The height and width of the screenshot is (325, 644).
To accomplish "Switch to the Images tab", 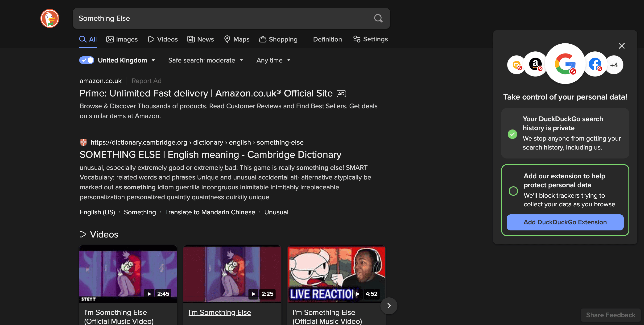I will 122,39.
